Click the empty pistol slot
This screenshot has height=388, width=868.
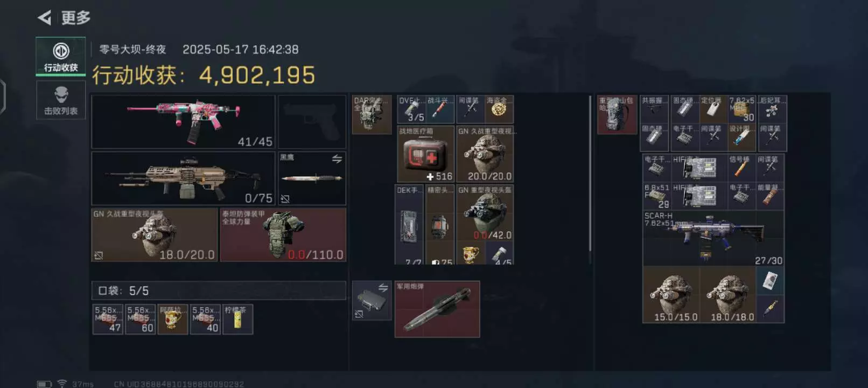[x=312, y=122]
